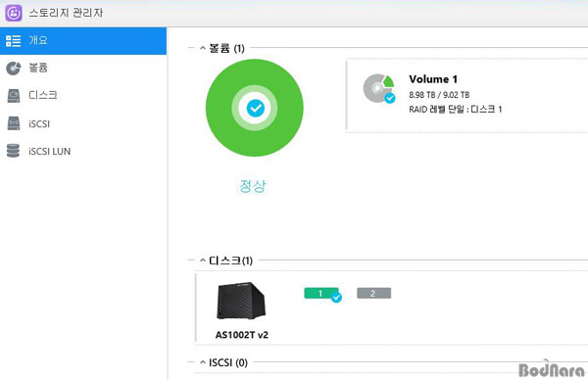Click the blue checkmark on disk slot 1
The height and width of the screenshot is (380, 588).
[x=336, y=298]
